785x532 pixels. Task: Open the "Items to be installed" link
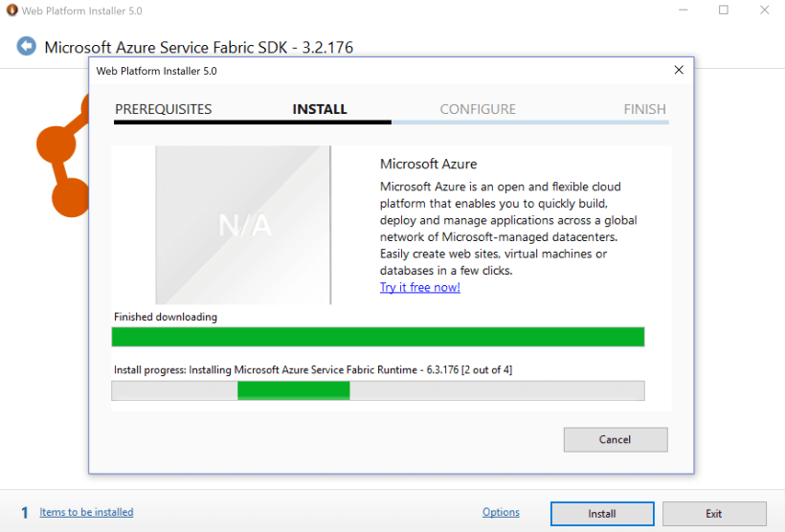pyautogui.click(x=86, y=512)
